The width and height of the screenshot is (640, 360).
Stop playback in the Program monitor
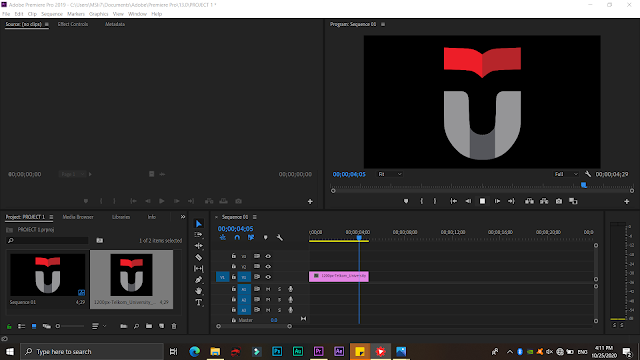pos(482,201)
